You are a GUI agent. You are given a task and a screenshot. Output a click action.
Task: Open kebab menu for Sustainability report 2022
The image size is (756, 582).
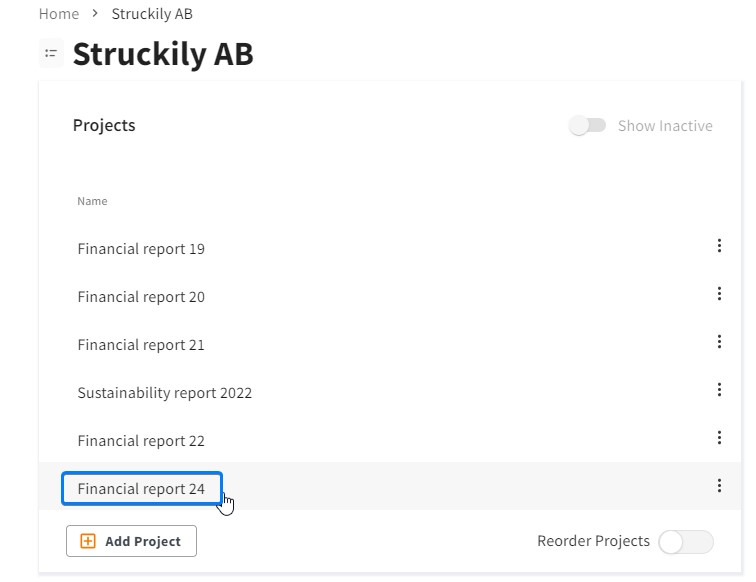(x=719, y=390)
